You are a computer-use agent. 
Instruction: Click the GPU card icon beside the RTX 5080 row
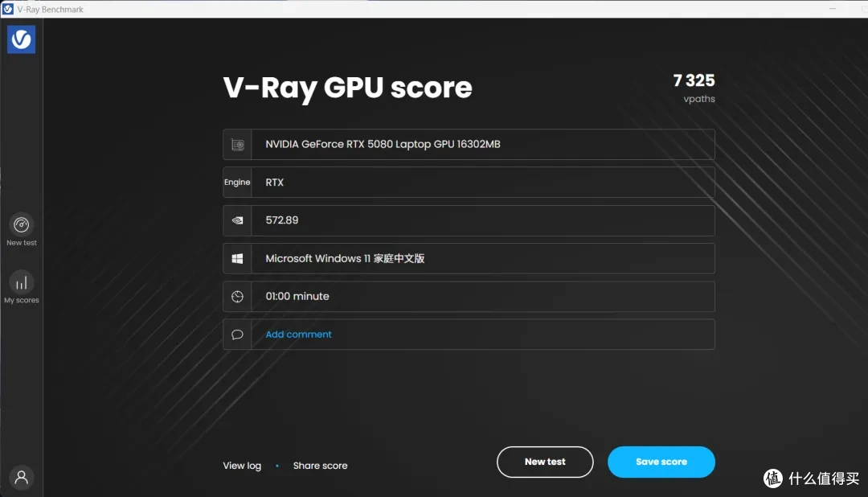(x=237, y=145)
